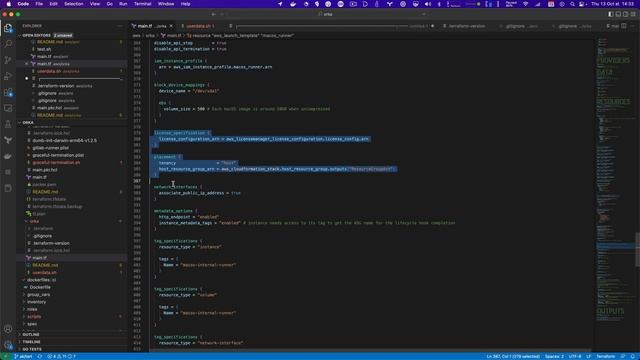Open the Terminal menu
This screenshot has width=640, height=360.
[143, 4]
